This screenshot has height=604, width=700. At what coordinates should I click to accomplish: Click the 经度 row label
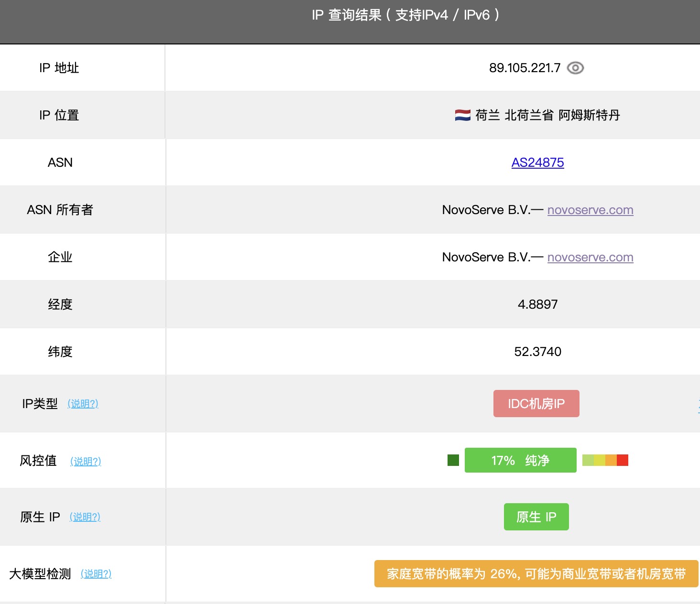coord(60,304)
